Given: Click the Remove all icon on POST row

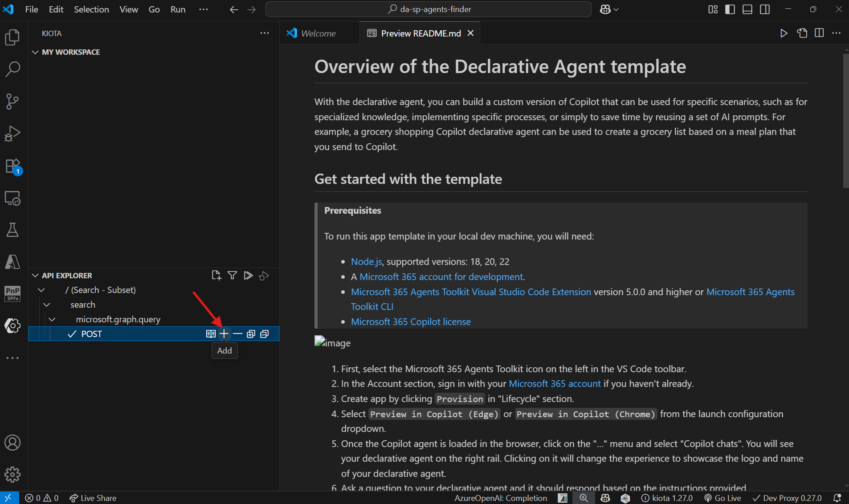Looking at the screenshot, I should pyautogui.click(x=264, y=334).
